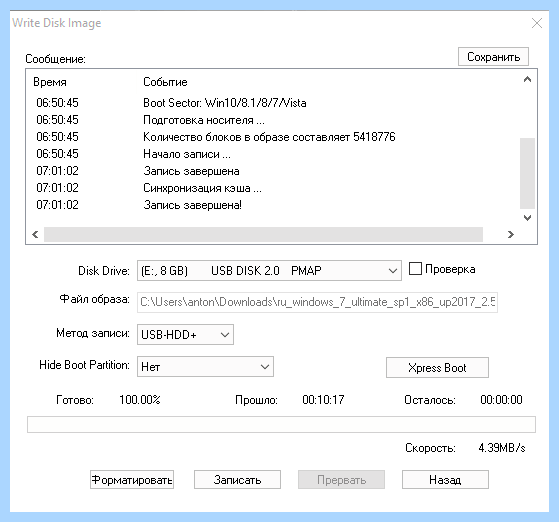Click the Xpress Boot button

tap(437, 368)
